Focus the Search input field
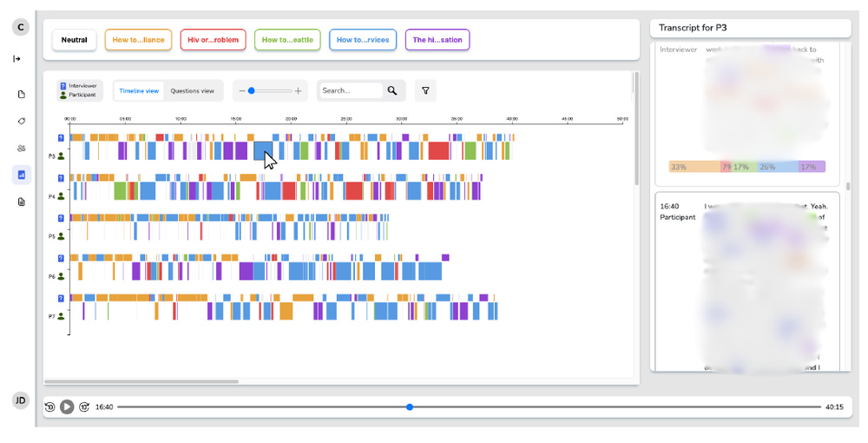This screenshot has width=868, height=443. pos(351,91)
